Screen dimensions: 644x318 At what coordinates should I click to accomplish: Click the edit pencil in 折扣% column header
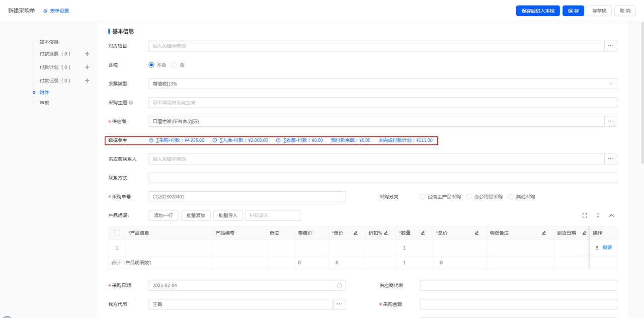(x=386, y=233)
